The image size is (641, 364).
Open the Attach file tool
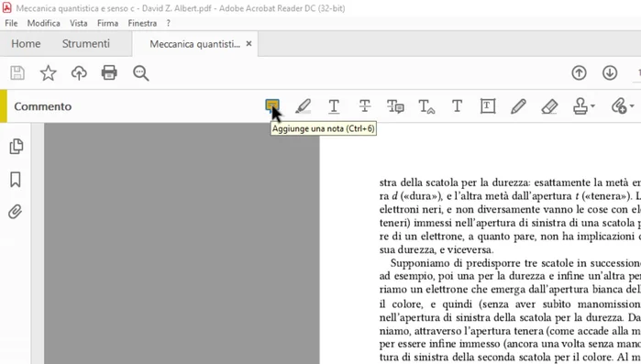[618, 106]
